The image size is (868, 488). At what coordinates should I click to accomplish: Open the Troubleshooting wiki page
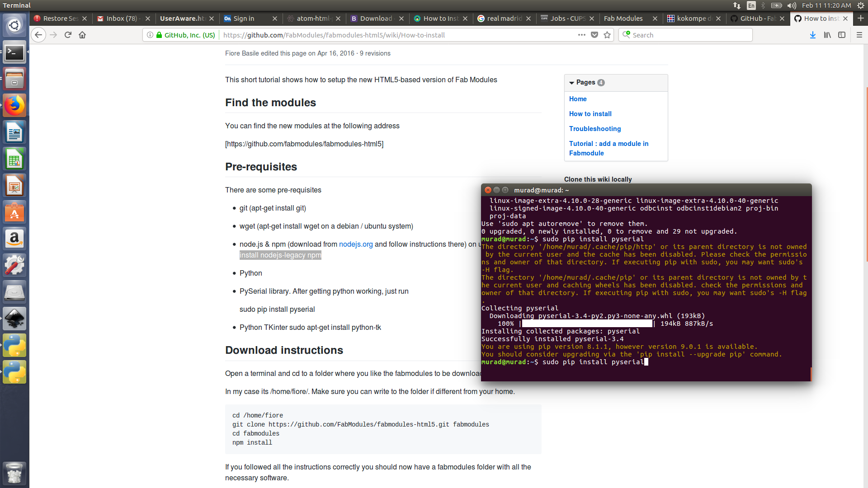(594, 129)
